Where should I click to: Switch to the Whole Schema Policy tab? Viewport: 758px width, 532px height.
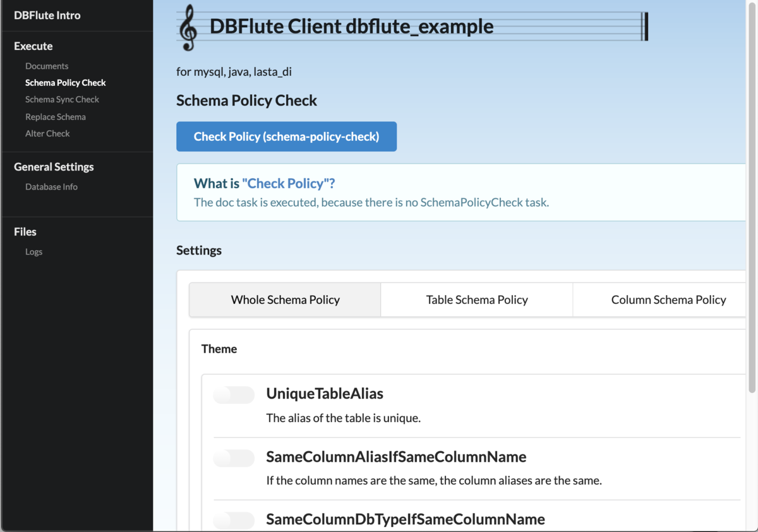(x=286, y=299)
